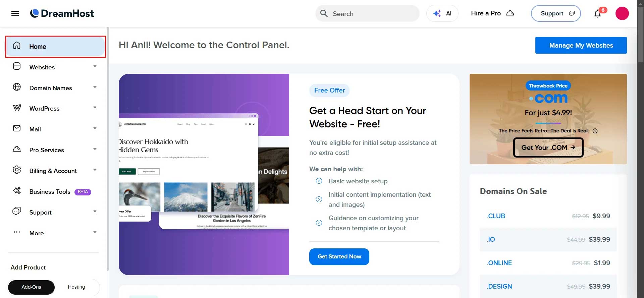Select the Add-Ons toggle option
This screenshot has width=644, height=298.
click(31, 287)
